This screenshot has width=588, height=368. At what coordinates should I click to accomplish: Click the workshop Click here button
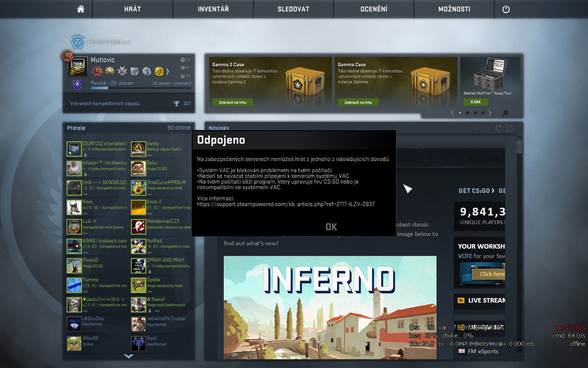pos(488,274)
